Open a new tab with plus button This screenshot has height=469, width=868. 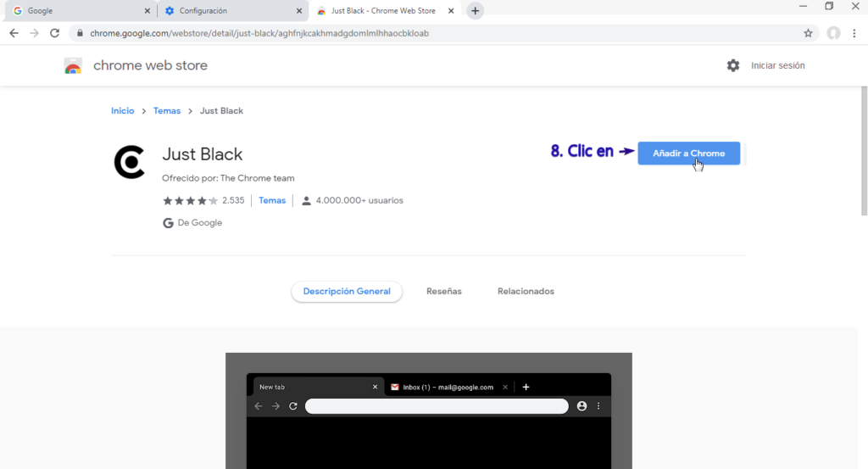(x=475, y=11)
